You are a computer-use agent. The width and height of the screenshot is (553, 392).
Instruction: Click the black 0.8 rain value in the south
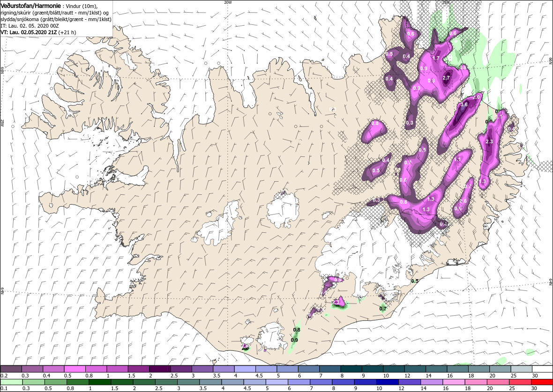click(x=297, y=330)
